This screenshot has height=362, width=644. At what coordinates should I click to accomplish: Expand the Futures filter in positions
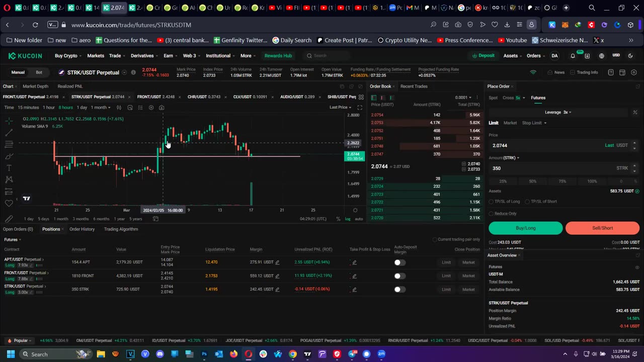[13, 240]
